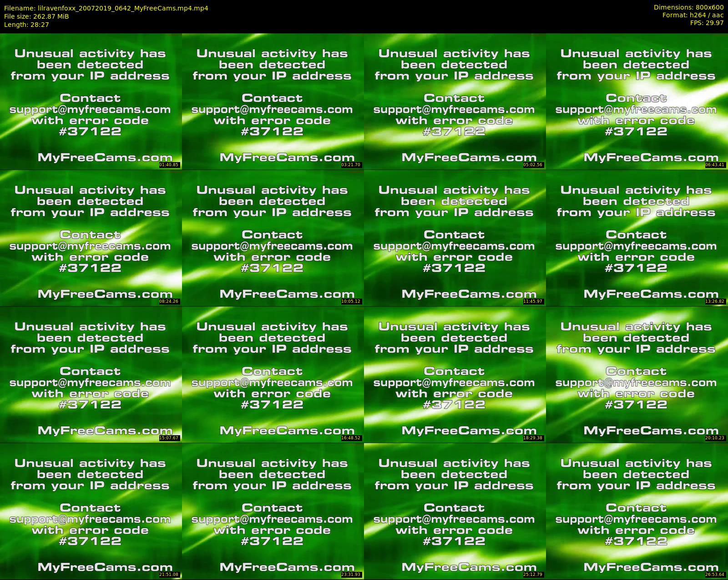Click the 06:43.41 timestamp label

pyautogui.click(x=715, y=165)
